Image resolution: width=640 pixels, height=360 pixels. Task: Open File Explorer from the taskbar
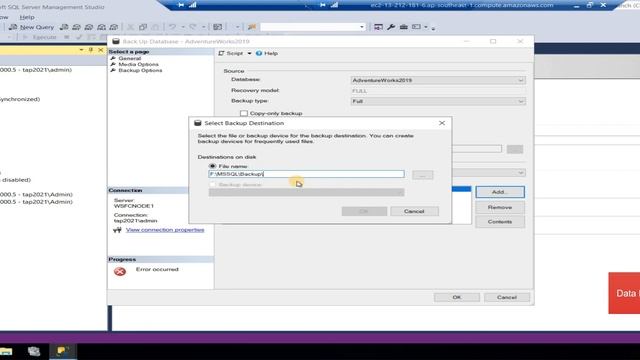(6, 351)
